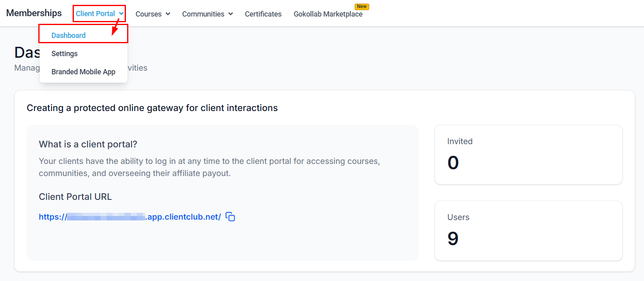Go to the Gokollab Marketplace tab

328,14
